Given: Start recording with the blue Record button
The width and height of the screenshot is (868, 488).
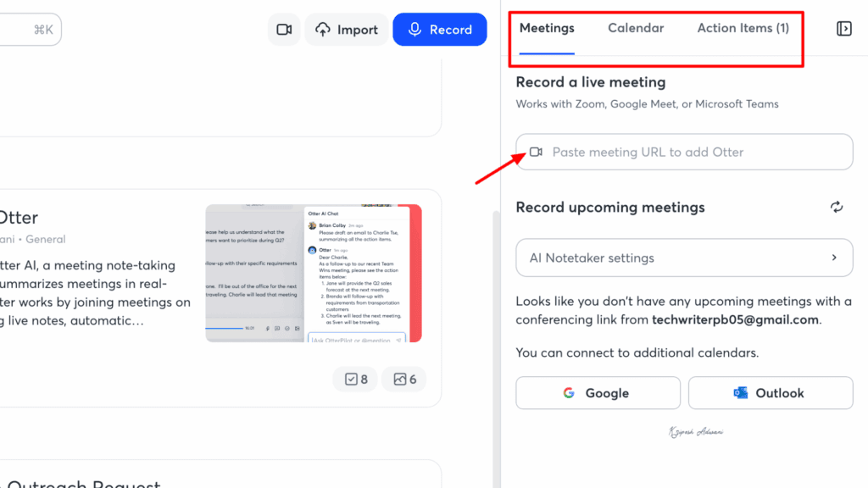Looking at the screenshot, I should point(440,30).
